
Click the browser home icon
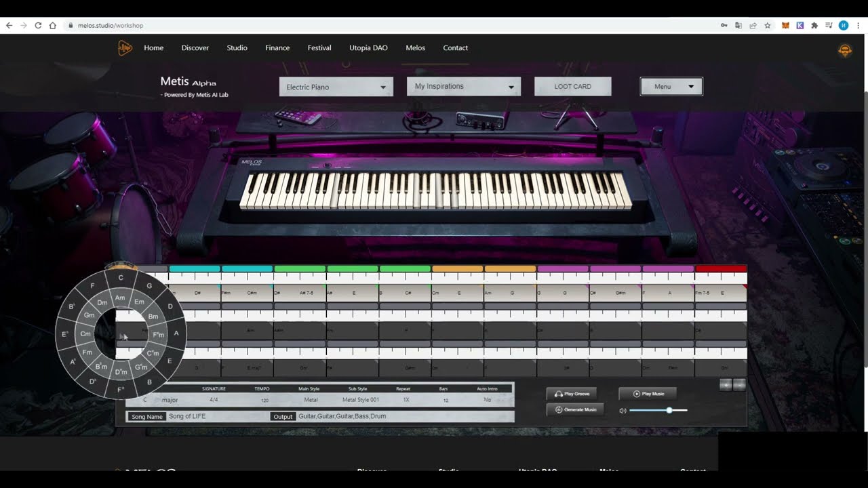click(x=52, y=25)
